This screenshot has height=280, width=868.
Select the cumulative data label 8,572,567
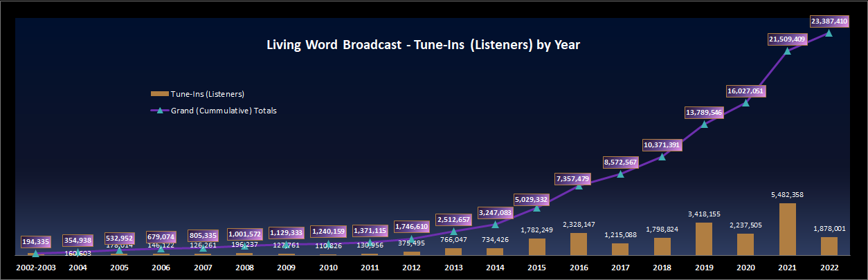tap(621, 162)
